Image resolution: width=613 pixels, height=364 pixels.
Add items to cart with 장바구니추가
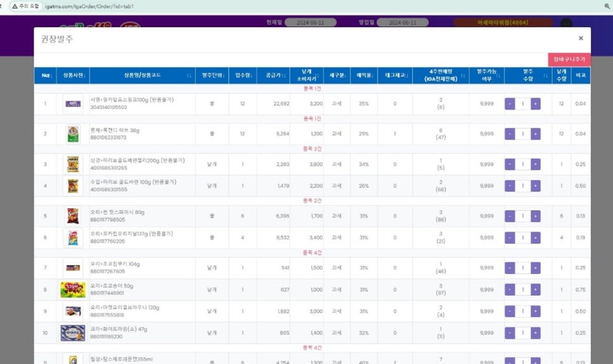569,60
